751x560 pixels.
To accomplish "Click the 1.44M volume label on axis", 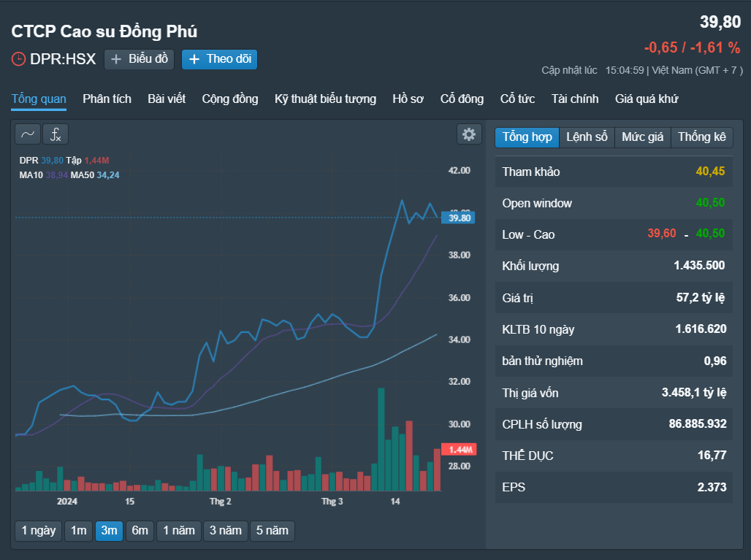I will pos(459,450).
